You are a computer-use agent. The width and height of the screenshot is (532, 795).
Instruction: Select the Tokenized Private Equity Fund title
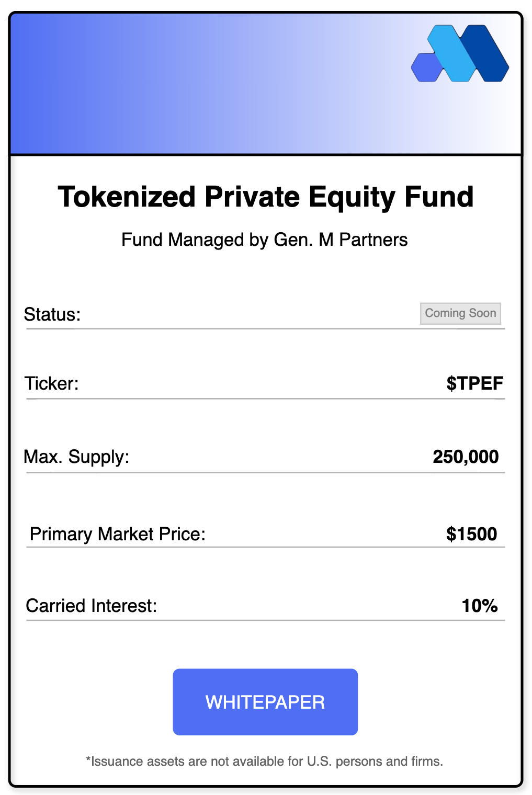[266, 197]
